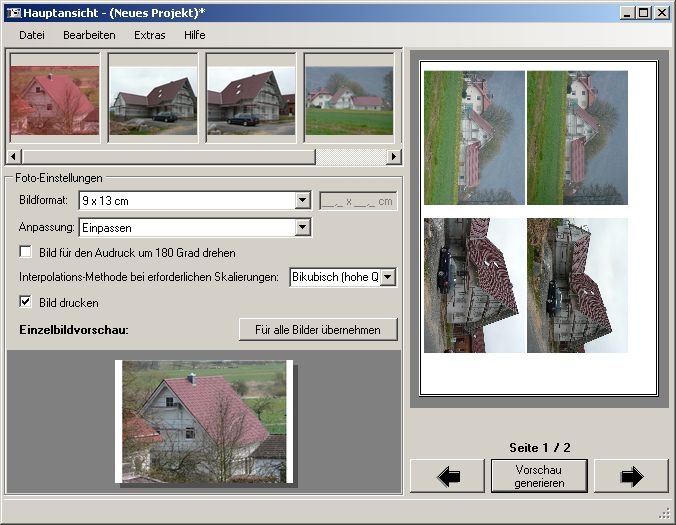Open the Interpolations-Methode dropdown
The image size is (676, 525).
pyautogui.click(x=388, y=277)
